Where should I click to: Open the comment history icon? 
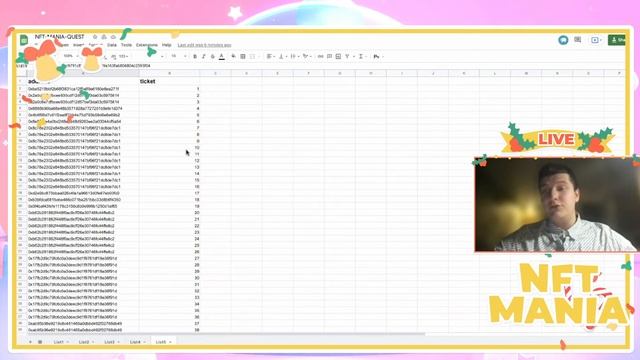pos(578,40)
